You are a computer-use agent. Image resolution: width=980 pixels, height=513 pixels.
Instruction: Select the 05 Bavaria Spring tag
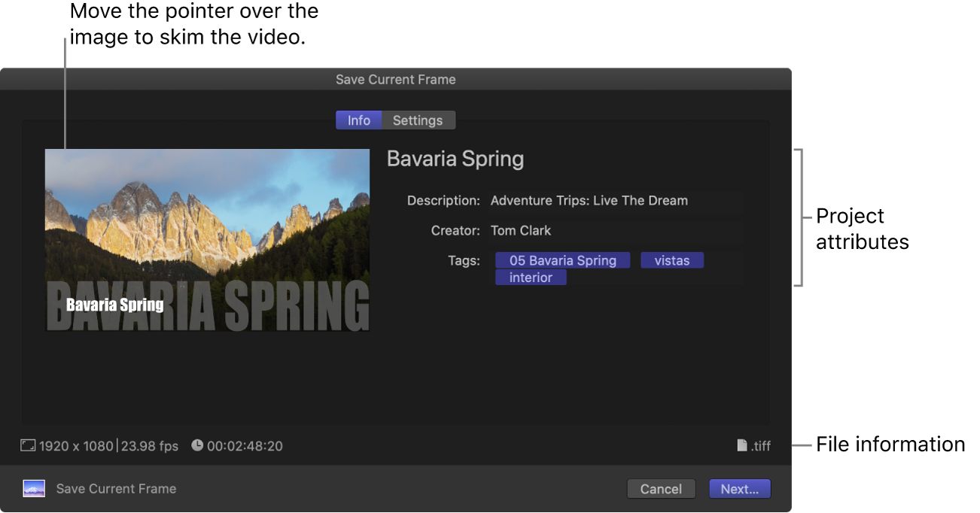tap(562, 260)
